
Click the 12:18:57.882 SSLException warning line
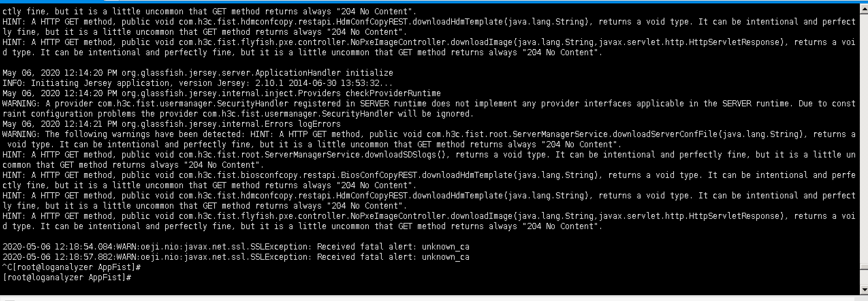point(236,257)
